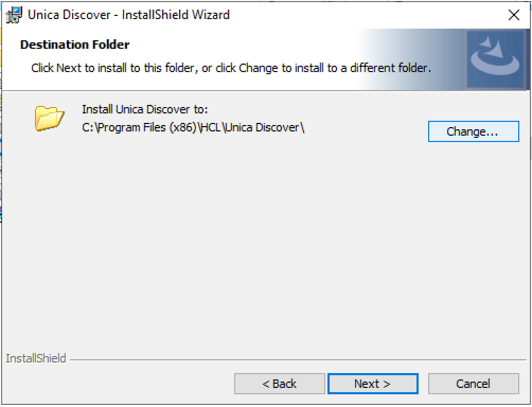Image resolution: width=532 pixels, height=407 pixels.
Task: Click the 'Destination Folder' heading
Action: [x=75, y=45]
